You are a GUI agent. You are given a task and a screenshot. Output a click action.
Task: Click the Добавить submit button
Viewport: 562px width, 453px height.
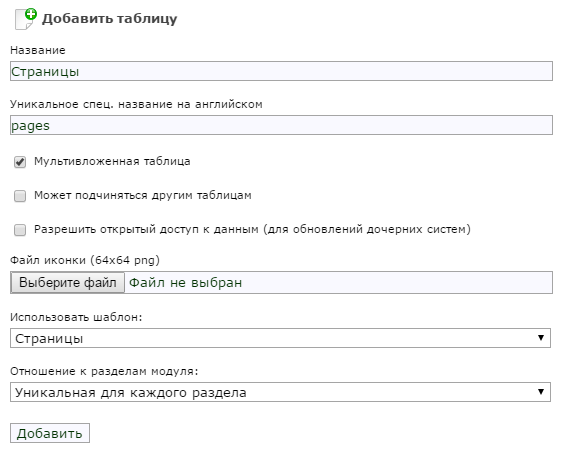click(x=50, y=433)
